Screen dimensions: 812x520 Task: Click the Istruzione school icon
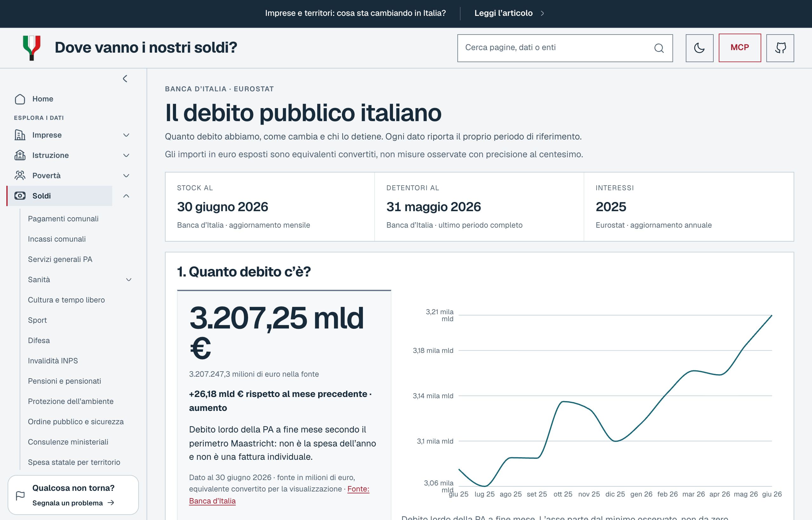coord(20,155)
